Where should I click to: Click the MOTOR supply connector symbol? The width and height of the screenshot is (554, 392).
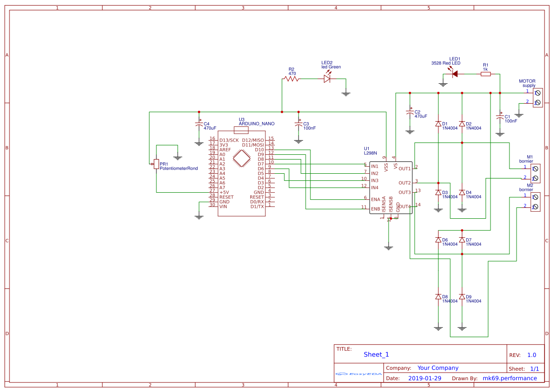click(x=537, y=97)
